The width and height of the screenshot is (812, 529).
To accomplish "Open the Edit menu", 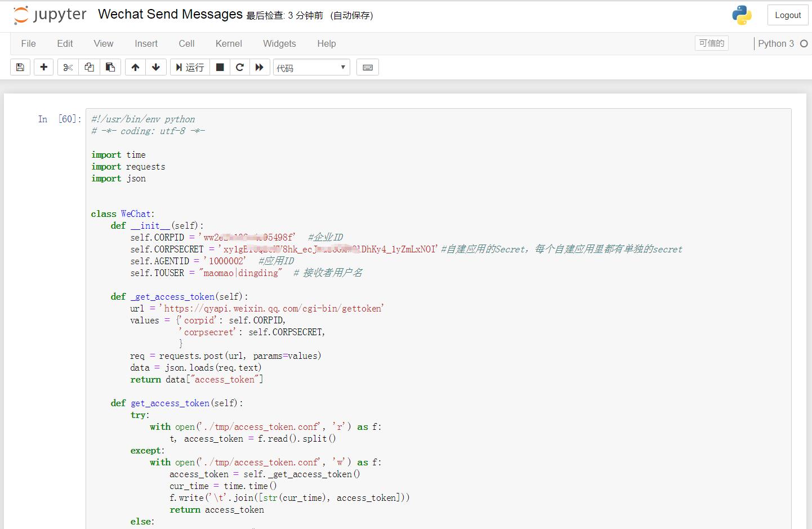I will point(65,43).
